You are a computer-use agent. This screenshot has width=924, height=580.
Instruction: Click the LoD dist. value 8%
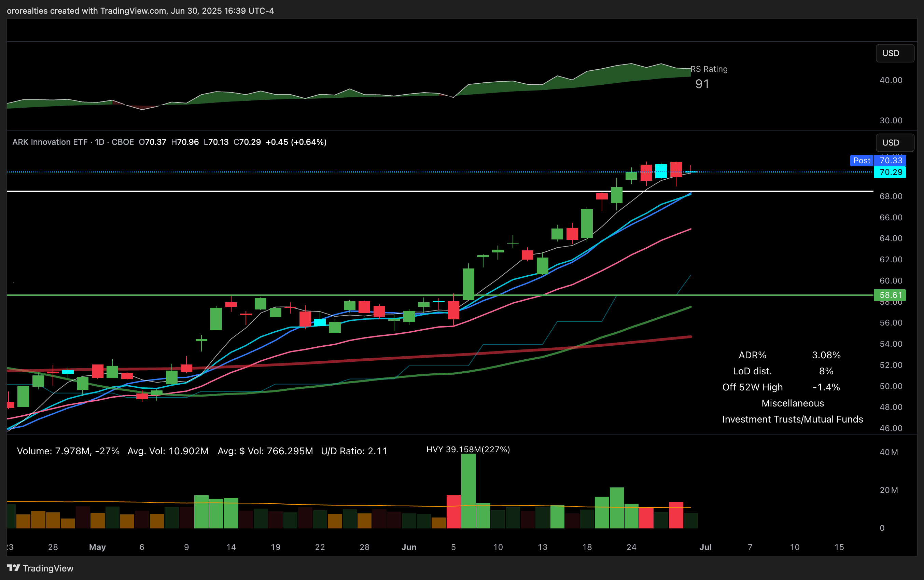[x=826, y=371]
